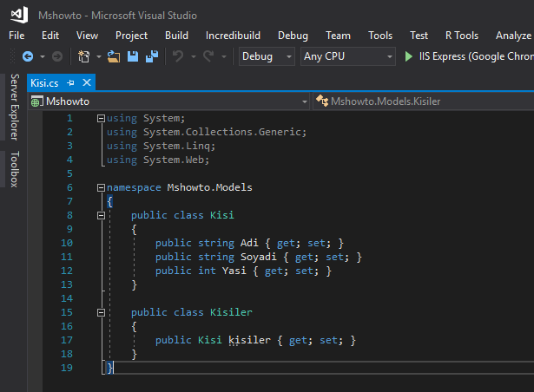
Task: Collapse the using directives block
Action: [101, 119]
